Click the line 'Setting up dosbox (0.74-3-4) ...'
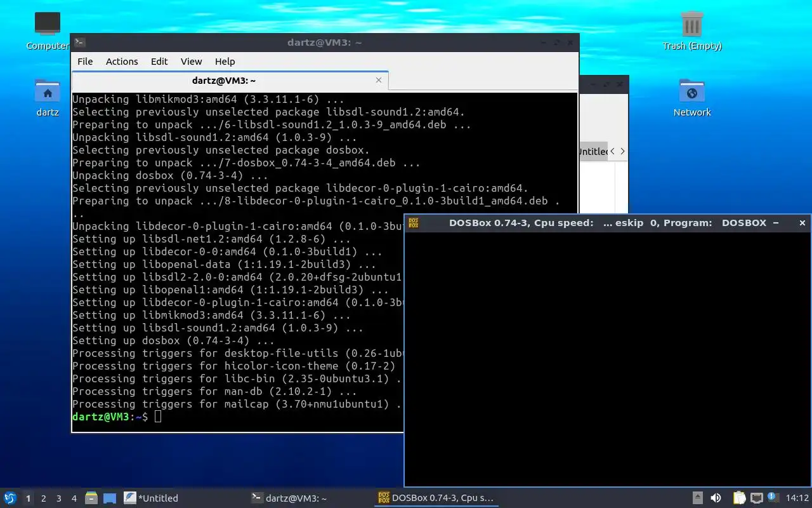Viewport: 812px width, 508px height. (x=173, y=340)
